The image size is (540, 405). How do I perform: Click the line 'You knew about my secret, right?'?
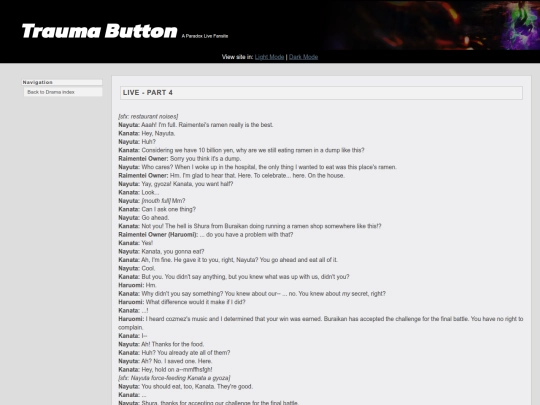(252, 294)
